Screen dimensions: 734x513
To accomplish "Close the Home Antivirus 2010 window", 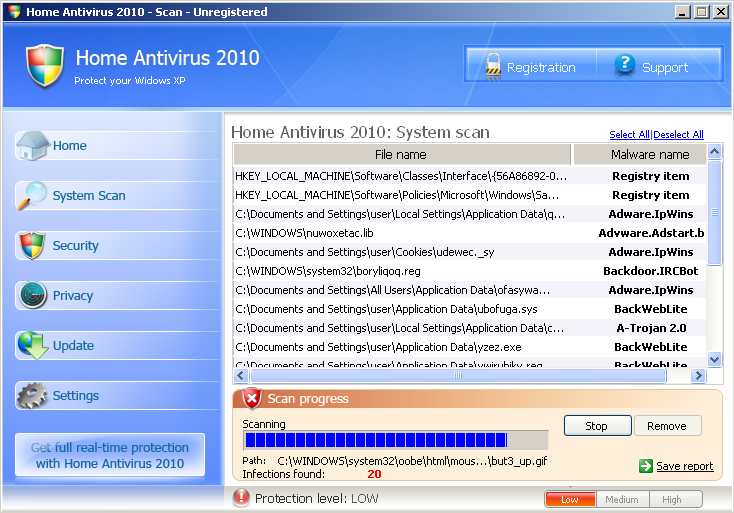I will coord(720,12).
